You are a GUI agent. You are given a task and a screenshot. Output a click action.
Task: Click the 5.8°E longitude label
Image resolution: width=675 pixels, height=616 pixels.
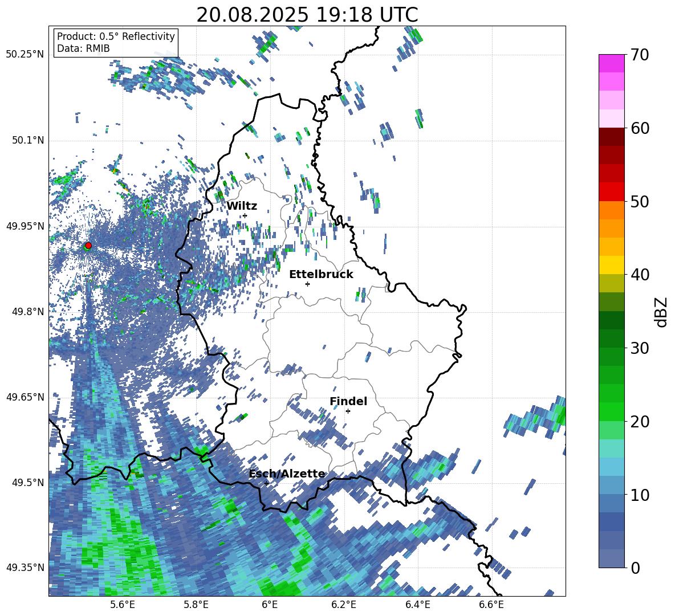[x=196, y=605]
